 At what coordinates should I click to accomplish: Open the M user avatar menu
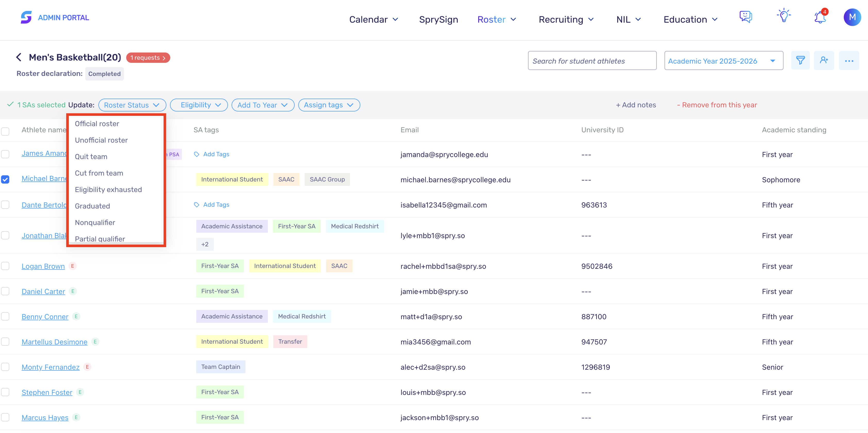[x=852, y=17]
